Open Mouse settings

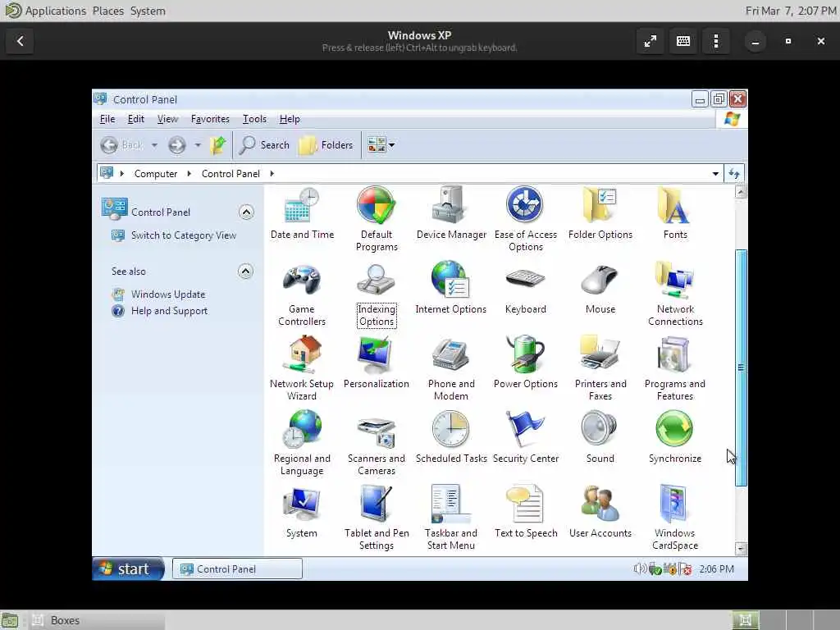(x=600, y=288)
